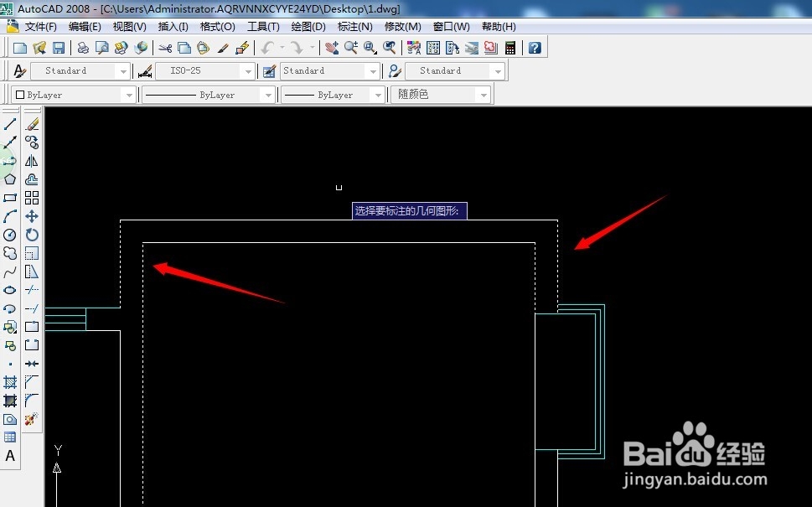
Task: Save the drawing with Save icon
Action: 59,48
